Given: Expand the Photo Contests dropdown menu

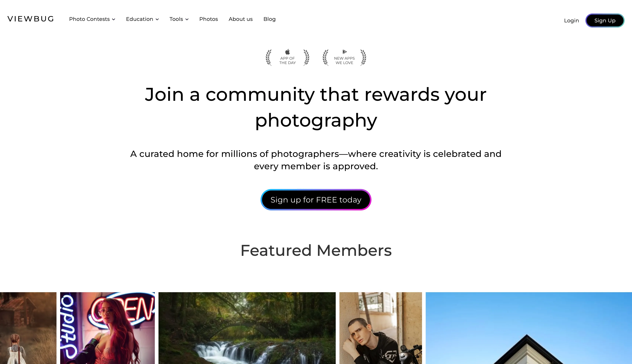Looking at the screenshot, I should pyautogui.click(x=92, y=19).
